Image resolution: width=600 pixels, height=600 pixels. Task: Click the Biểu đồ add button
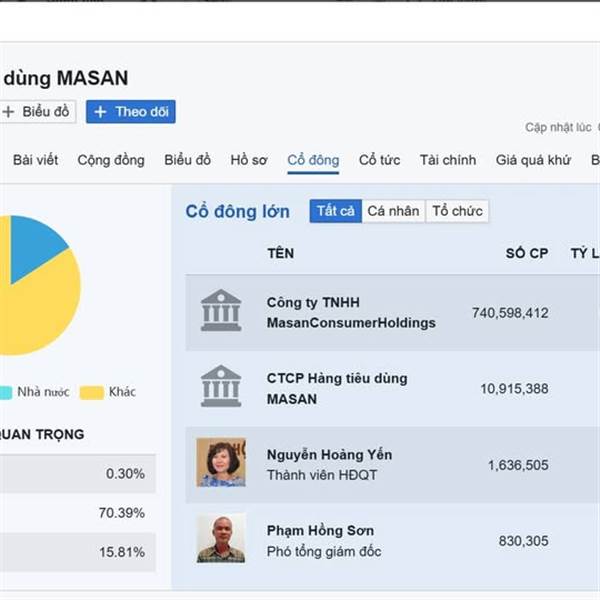[37, 112]
